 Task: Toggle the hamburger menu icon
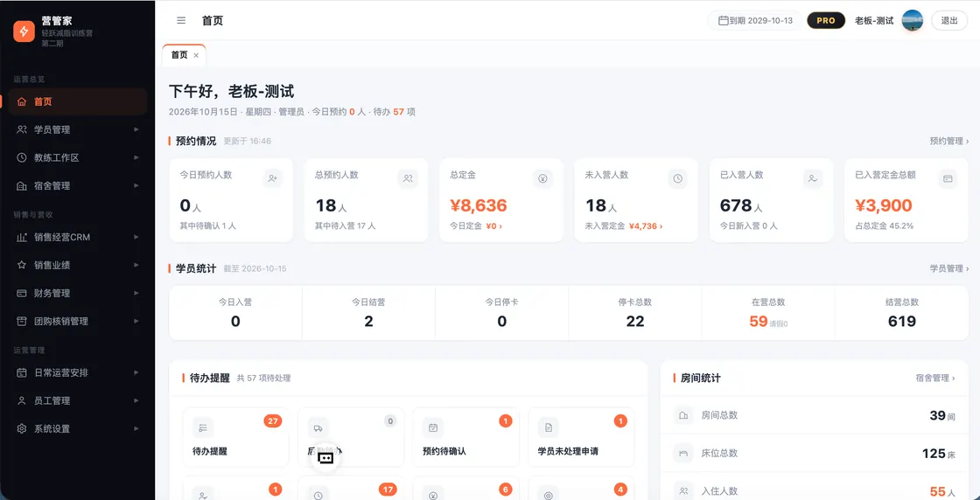coord(181,21)
